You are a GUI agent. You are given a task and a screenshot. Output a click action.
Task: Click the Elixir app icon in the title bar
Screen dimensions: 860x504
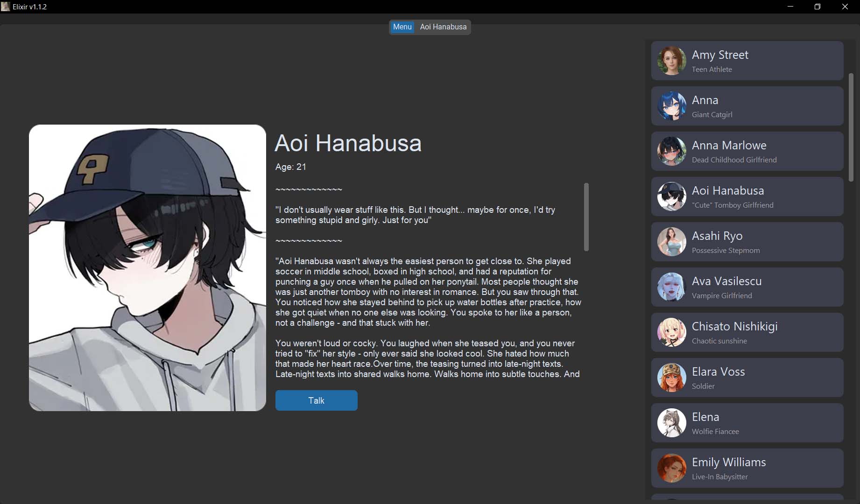[x=5, y=7]
